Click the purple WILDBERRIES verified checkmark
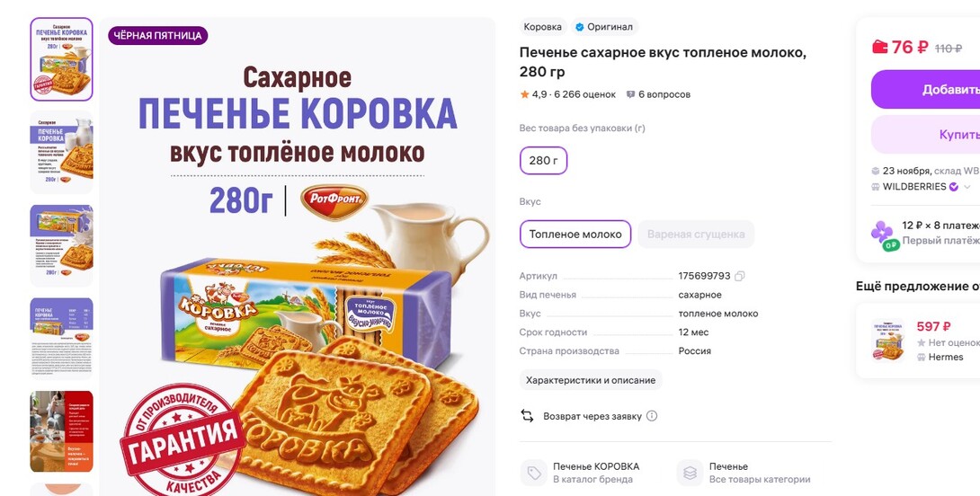Image resolution: width=980 pixels, height=496 pixels. pyautogui.click(x=954, y=187)
